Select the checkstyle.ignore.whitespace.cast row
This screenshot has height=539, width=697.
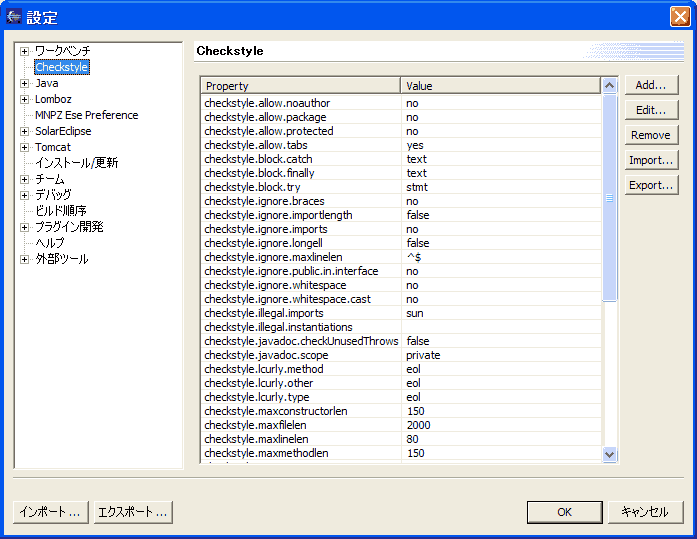coord(401,299)
